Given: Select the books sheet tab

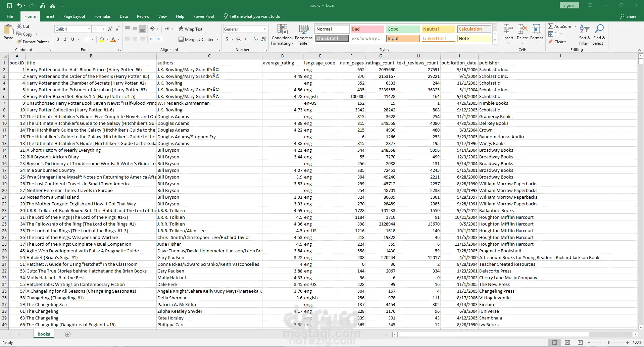Looking at the screenshot, I should 44,334.
